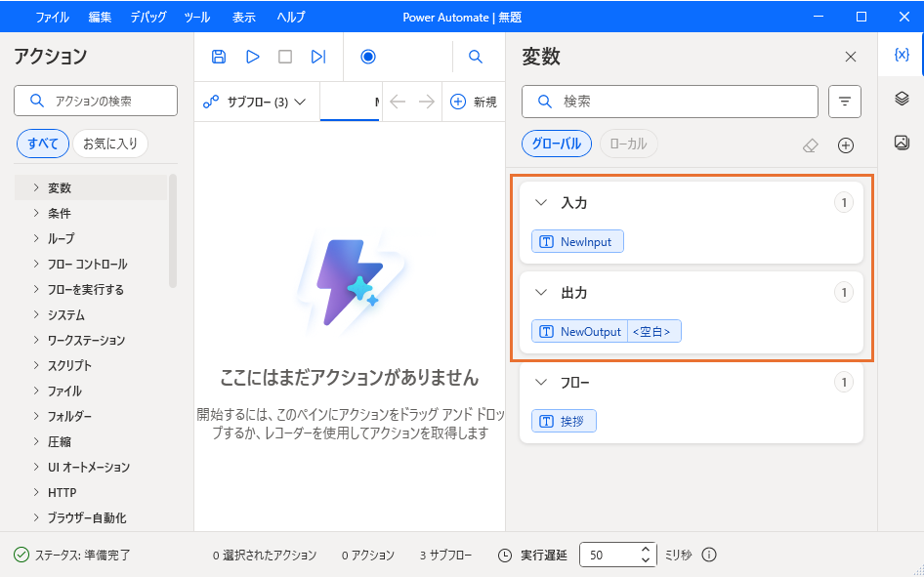The width and height of the screenshot is (924, 577).
Task: Run the flow with the play icon
Action: click(x=252, y=57)
